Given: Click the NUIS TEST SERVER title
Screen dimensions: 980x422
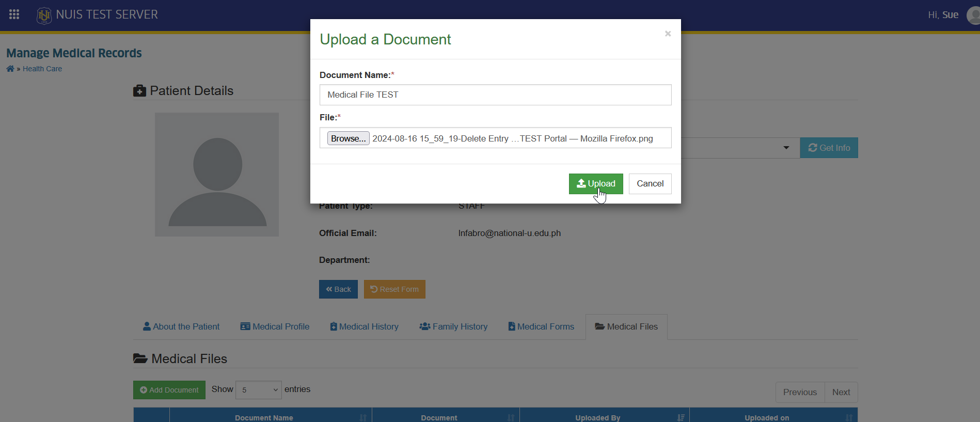Looking at the screenshot, I should click(x=107, y=14).
